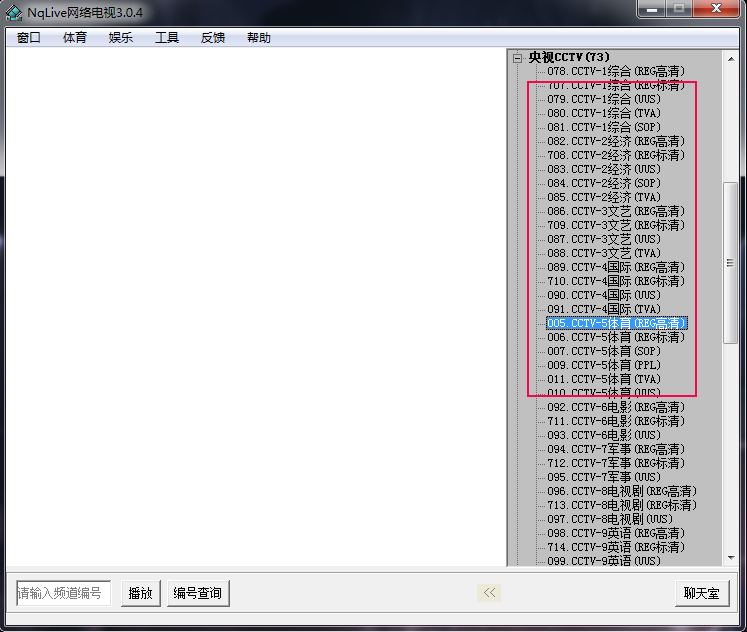747x632 pixels.
Task: Select 009.CCTV-5体育 (PPL)
Action: click(x=604, y=365)
